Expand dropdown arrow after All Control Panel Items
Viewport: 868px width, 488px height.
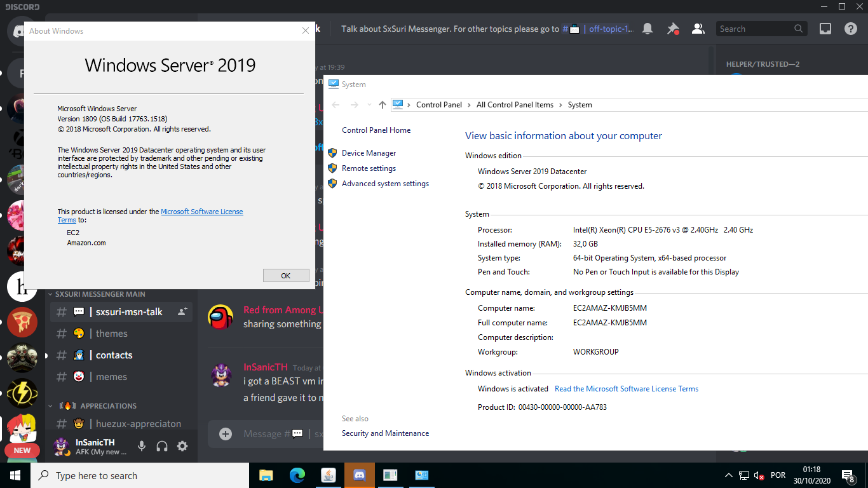[x=560, y=105]
